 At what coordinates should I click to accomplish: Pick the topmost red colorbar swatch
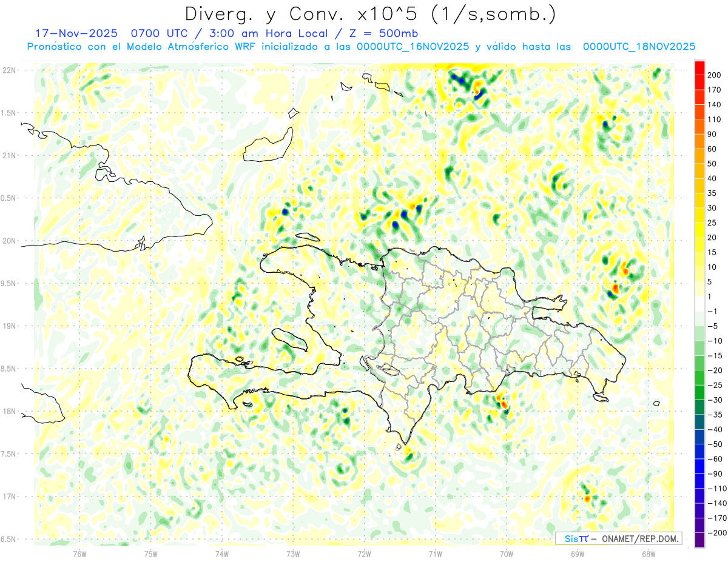[699, 67]
